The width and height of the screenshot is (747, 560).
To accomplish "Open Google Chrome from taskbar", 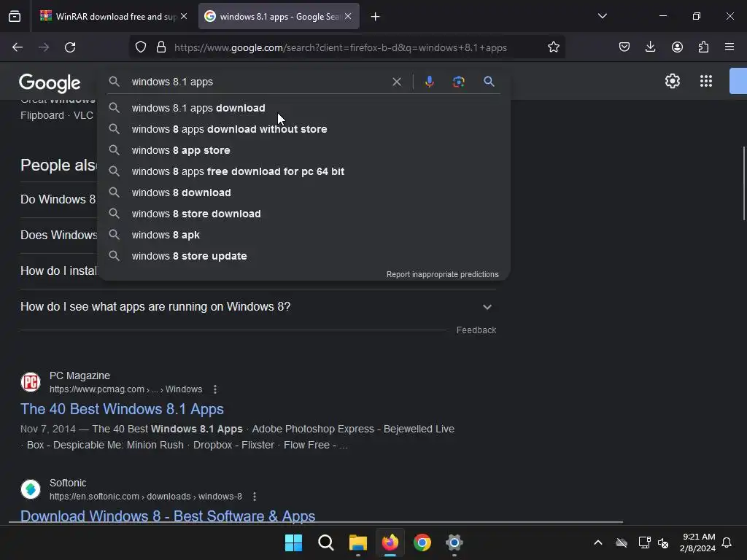I will click(422, 542).
